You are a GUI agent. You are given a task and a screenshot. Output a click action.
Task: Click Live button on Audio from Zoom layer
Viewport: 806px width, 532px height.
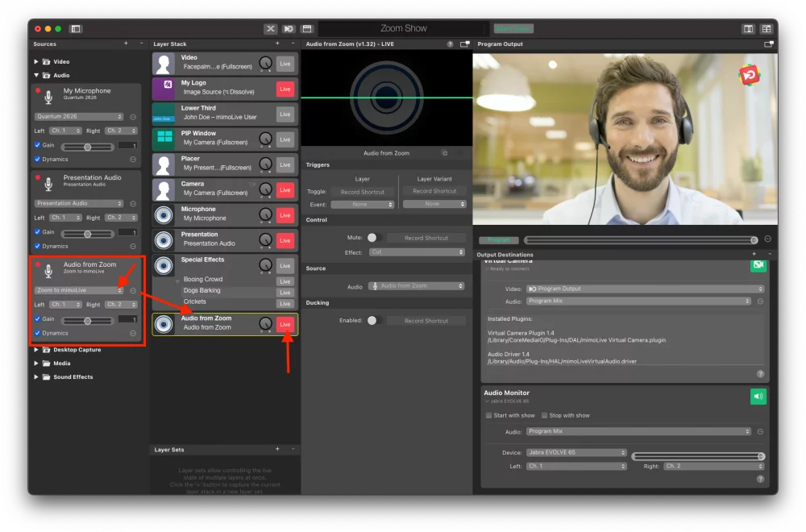click(285, 324)
